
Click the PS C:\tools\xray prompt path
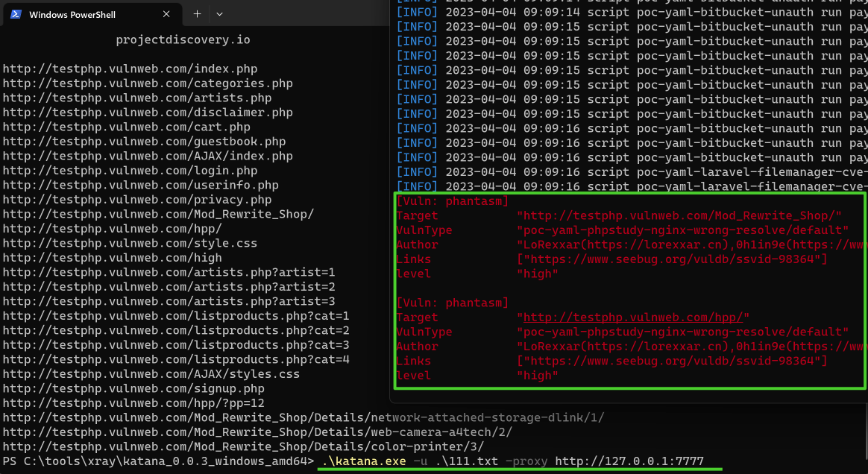click(158, 461)
